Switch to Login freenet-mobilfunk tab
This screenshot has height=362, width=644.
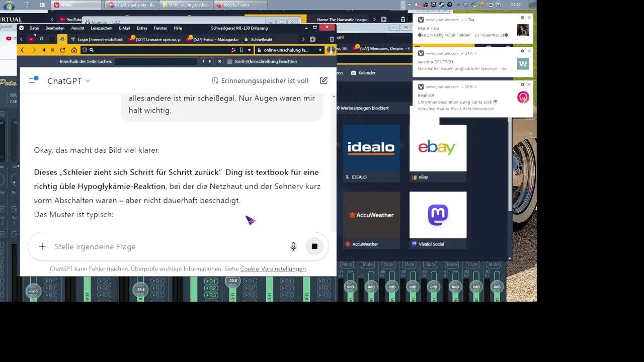point(97,39)
